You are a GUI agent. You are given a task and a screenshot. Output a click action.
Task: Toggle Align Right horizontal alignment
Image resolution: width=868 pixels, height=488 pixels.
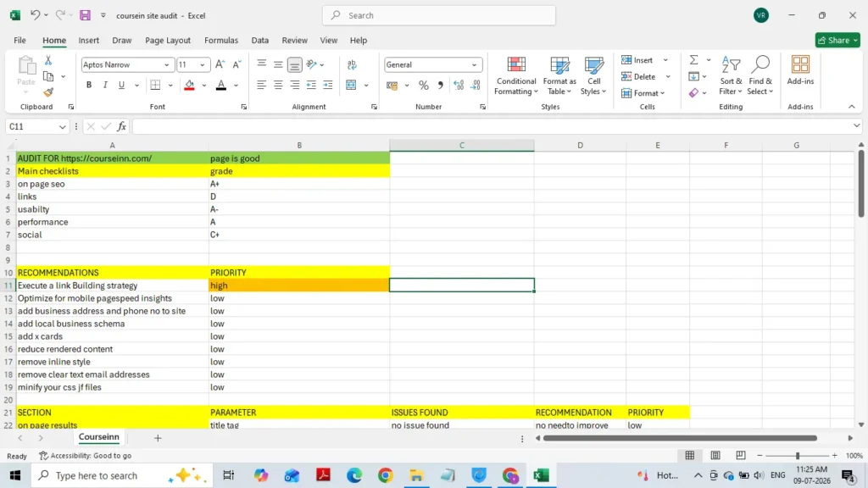(x=294, y=86)
